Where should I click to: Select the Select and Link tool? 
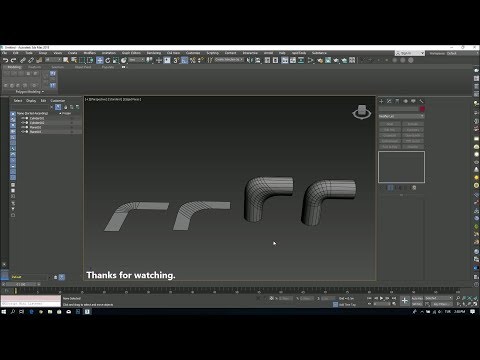(23, 60)
